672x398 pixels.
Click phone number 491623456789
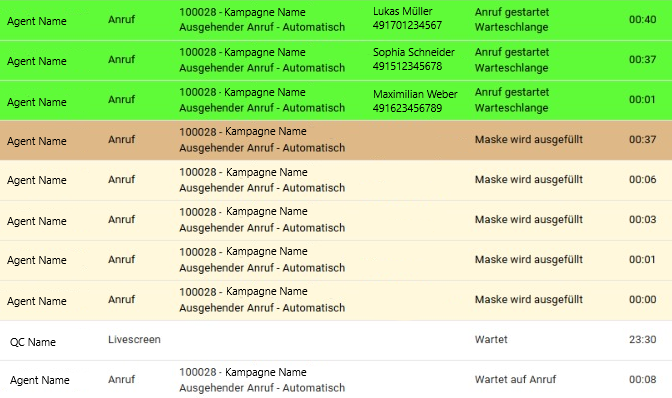click(407, 108)
